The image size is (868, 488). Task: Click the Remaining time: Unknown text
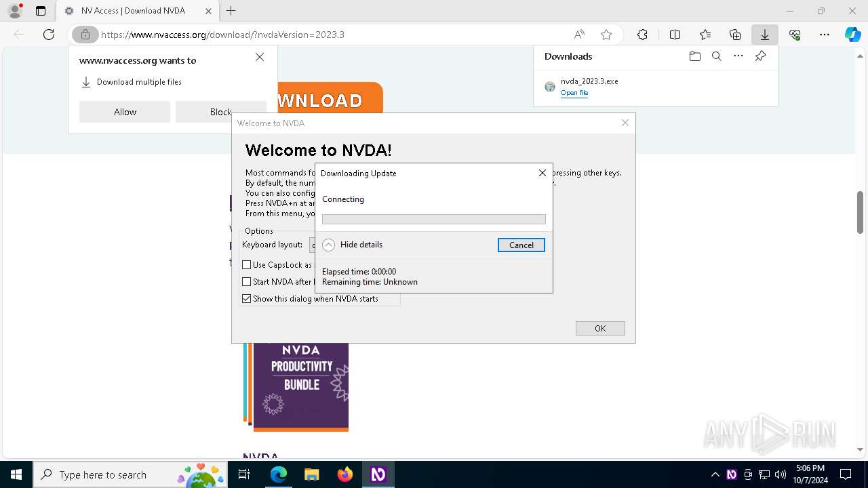(x=370, y=282)
